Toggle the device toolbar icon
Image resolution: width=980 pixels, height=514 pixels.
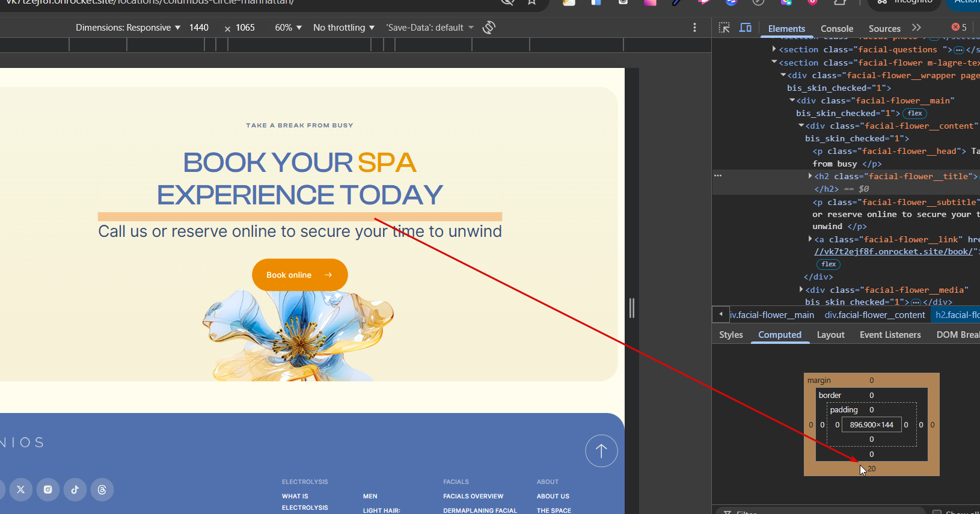[746, 28]
